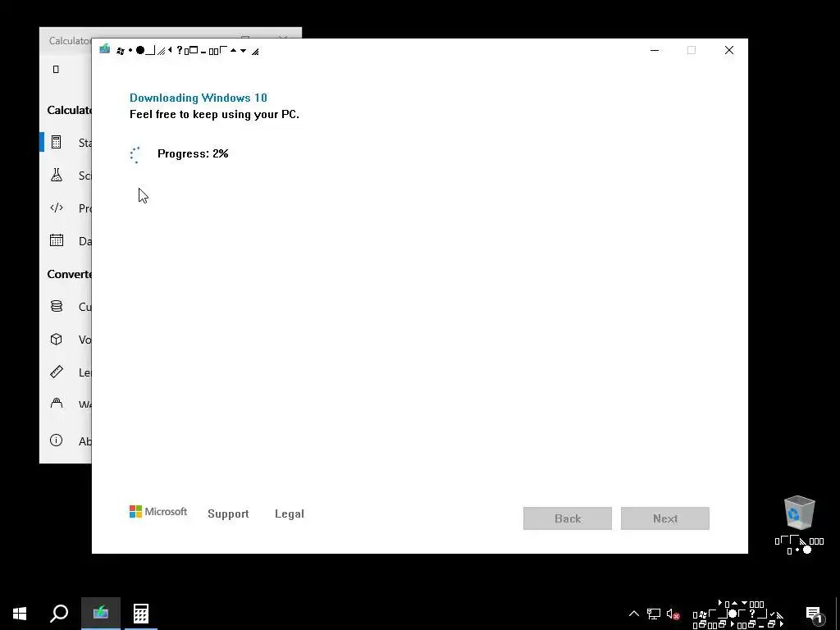Switch to Windows 10 setup taskbar button
The width and height of the screenshot is (840, 630).
pos(101,614)
